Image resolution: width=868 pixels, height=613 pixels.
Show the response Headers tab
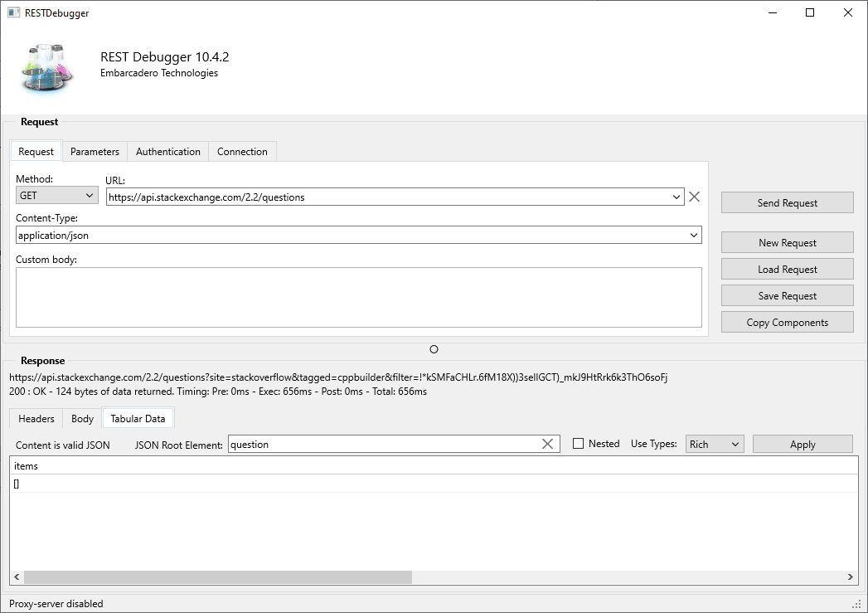[36, 419]
